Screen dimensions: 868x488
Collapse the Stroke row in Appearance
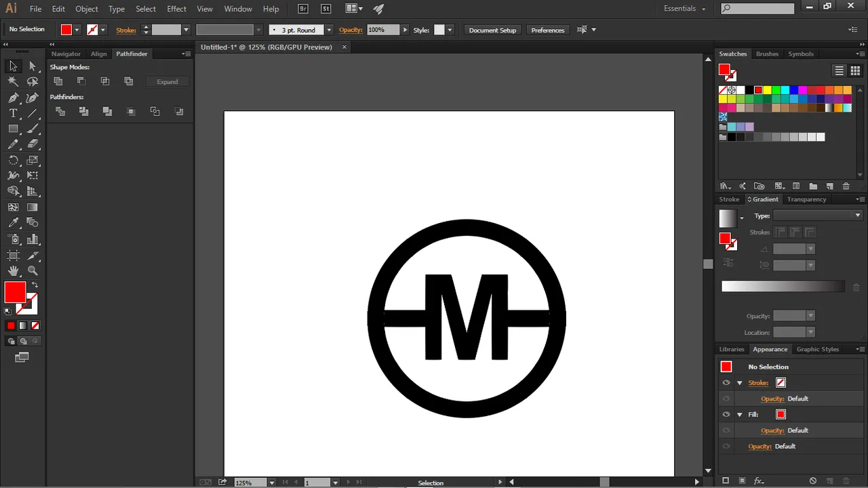pyautogui.click(x=740, y=383)
